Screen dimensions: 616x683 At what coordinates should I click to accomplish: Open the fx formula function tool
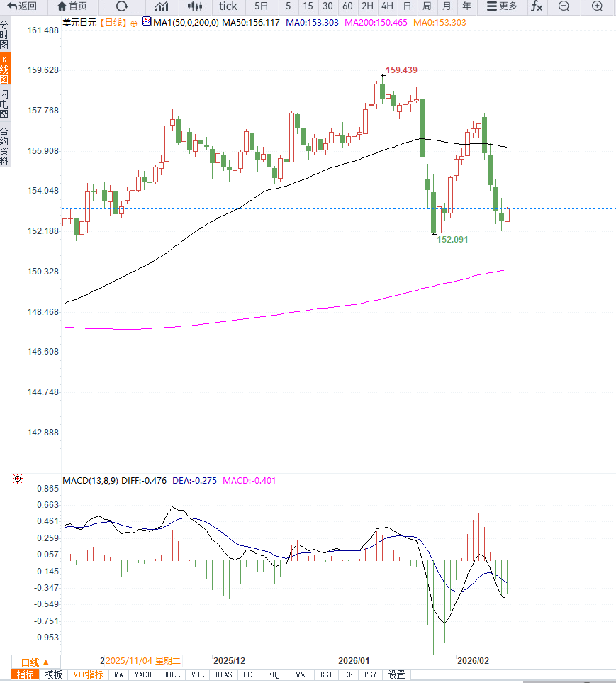coord(537,6)
